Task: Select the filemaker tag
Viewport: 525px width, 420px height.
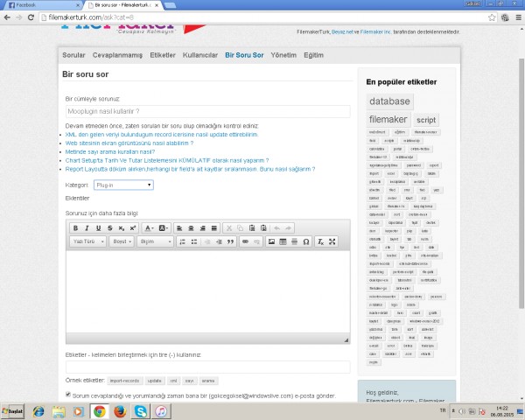Action: (388, 120)
